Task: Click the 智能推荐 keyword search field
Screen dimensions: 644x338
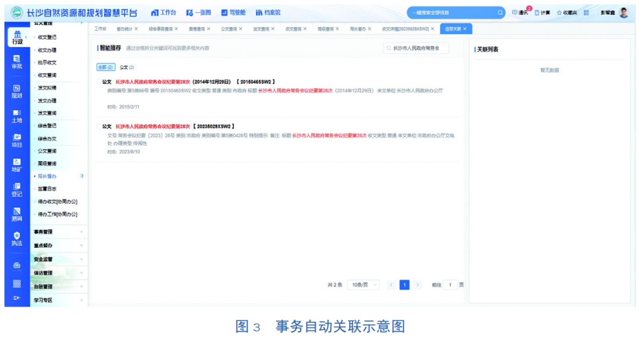Action: [x=416, y=48]
